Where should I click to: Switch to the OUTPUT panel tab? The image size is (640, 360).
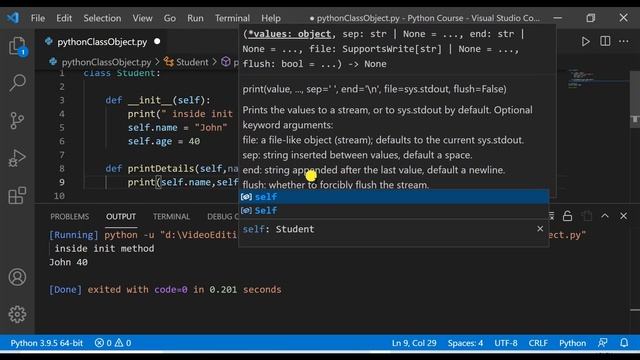[121, 216]
